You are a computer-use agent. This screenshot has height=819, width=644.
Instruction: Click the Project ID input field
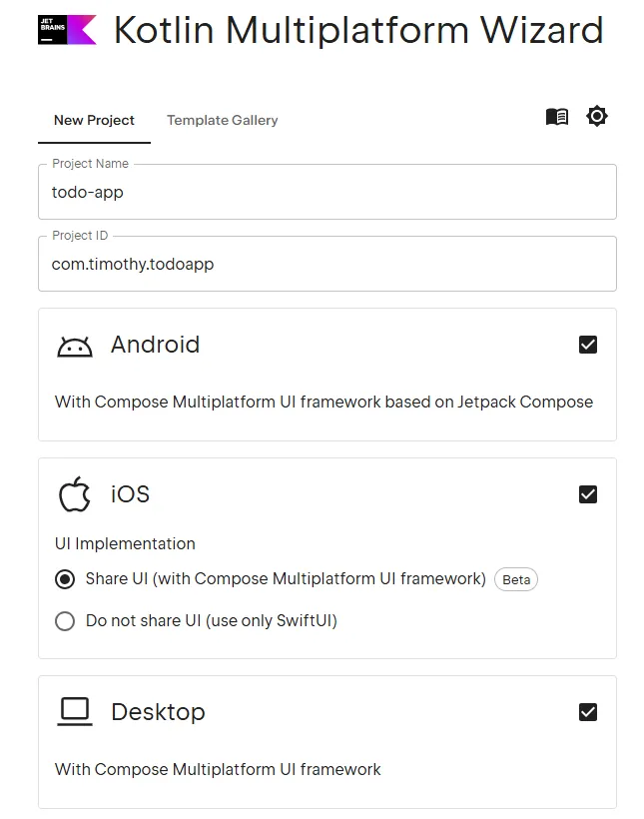[x=327, y=264]
